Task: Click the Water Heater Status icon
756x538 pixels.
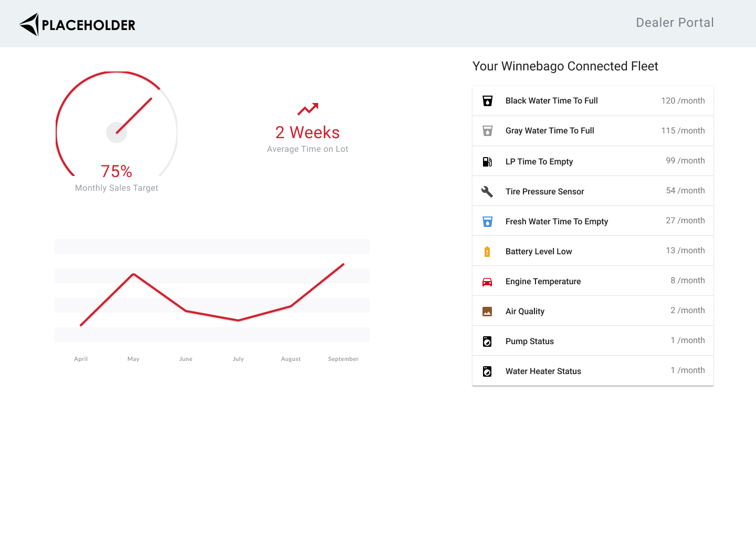Action: pyautogui.click(x=487, y=371)
